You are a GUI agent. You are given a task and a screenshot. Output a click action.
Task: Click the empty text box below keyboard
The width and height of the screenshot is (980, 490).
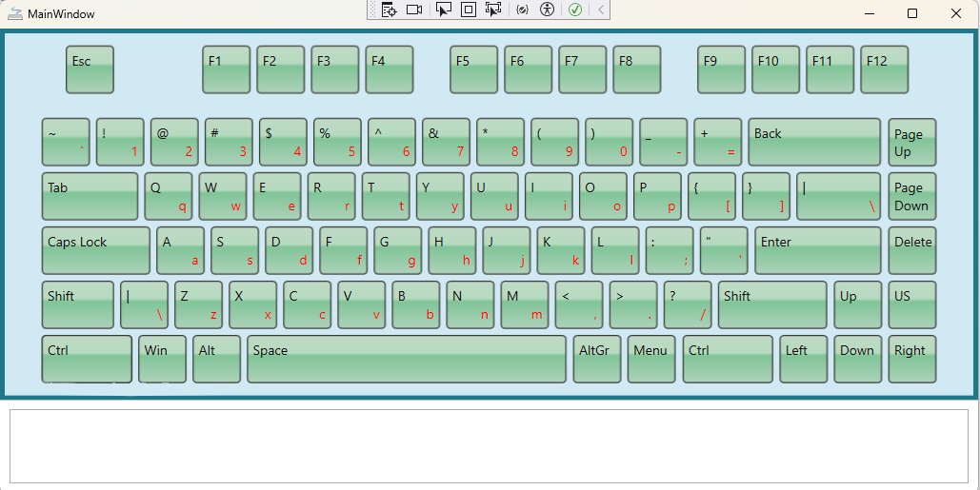click(489, 446)
